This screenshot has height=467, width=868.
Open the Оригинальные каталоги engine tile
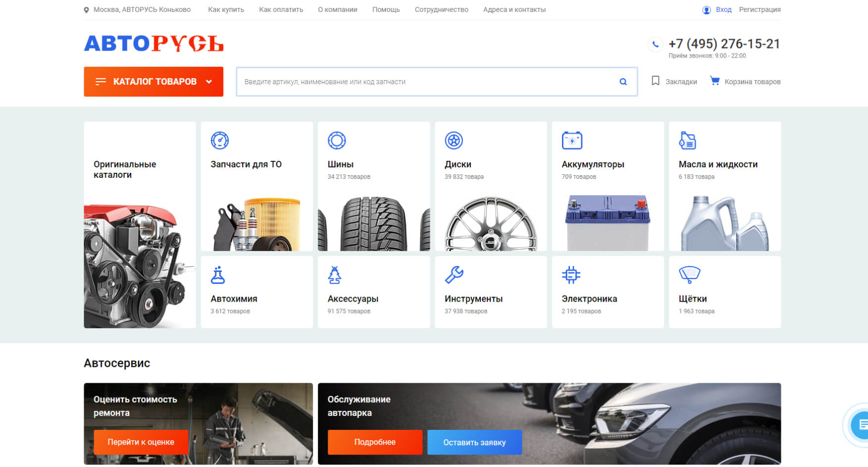click(140, 225)
